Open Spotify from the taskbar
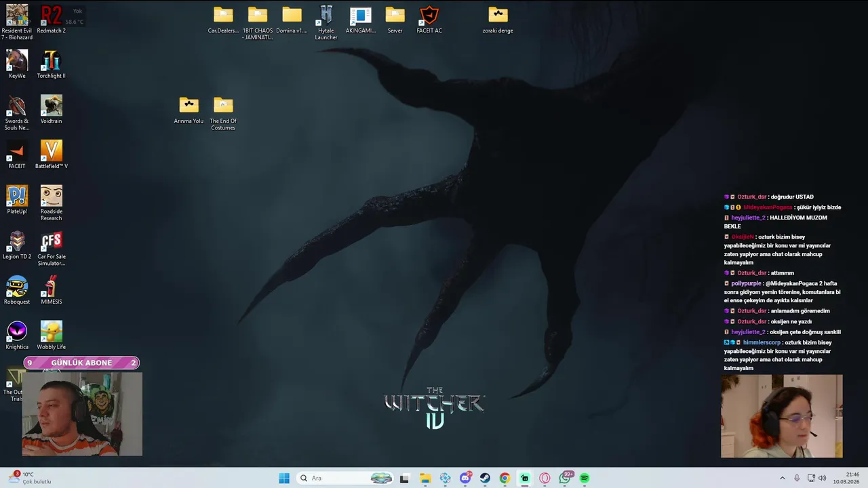Screen dimensions: 868x488 click(x=585, y=478)
